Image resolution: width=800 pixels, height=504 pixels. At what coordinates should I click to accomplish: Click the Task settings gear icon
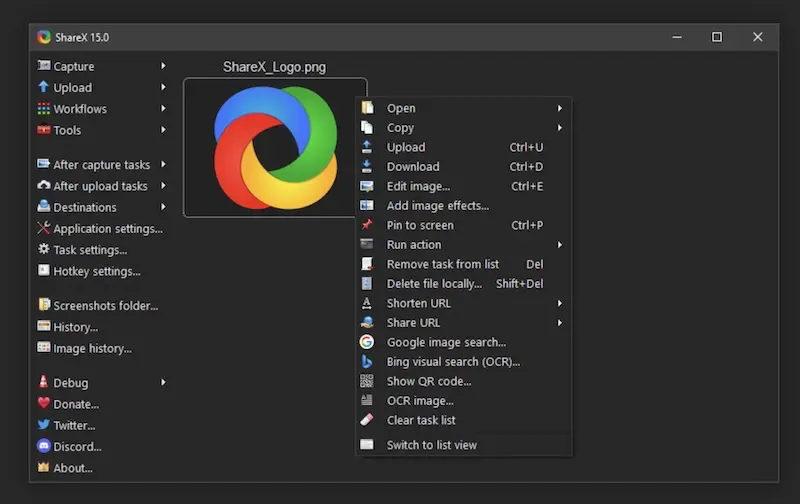pyautogui.click(x=44, y=249)
